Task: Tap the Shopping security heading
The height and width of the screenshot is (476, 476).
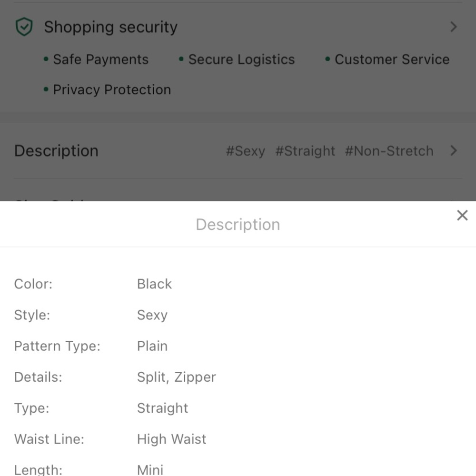Action: point(110,27)
